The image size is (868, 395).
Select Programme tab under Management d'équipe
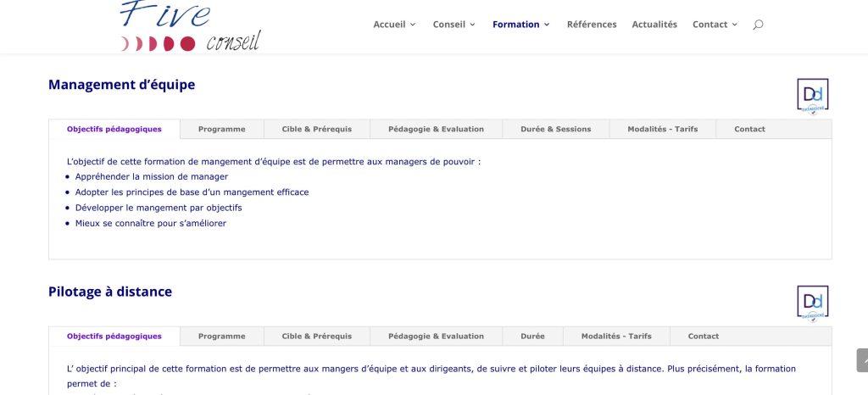[x=221, y=129]
